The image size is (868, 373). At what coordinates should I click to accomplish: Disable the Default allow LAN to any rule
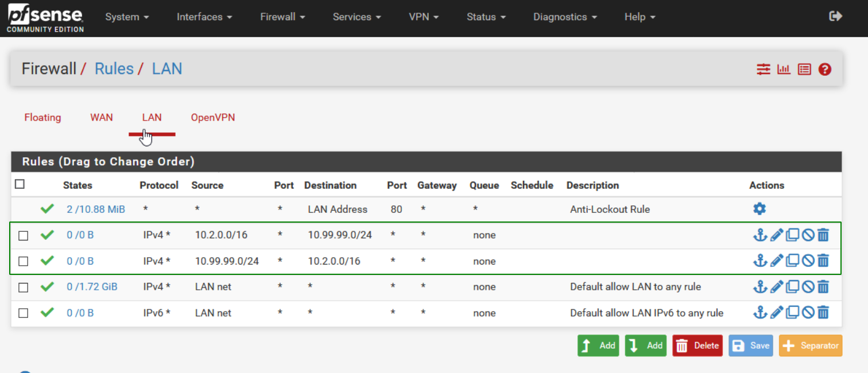tap(808, 286)
